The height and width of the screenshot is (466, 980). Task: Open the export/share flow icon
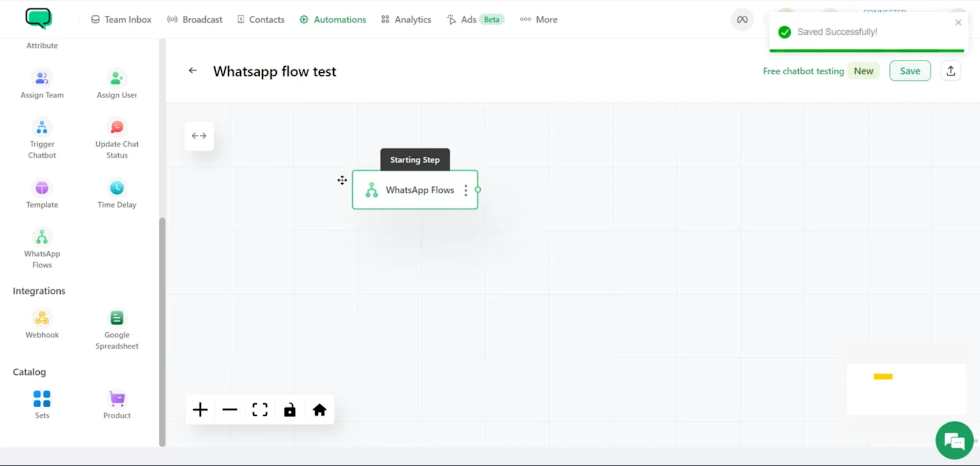951,71
